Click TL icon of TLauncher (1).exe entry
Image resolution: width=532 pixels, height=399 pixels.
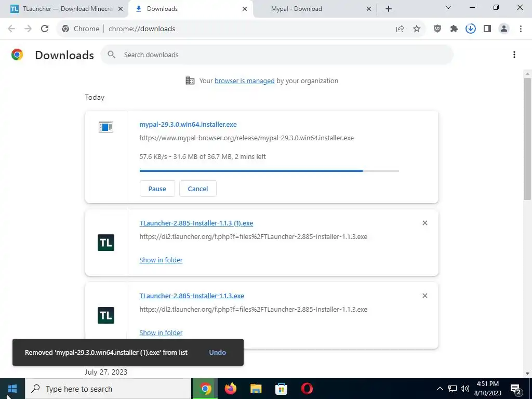pyautogui.click(x=106, y=243)
